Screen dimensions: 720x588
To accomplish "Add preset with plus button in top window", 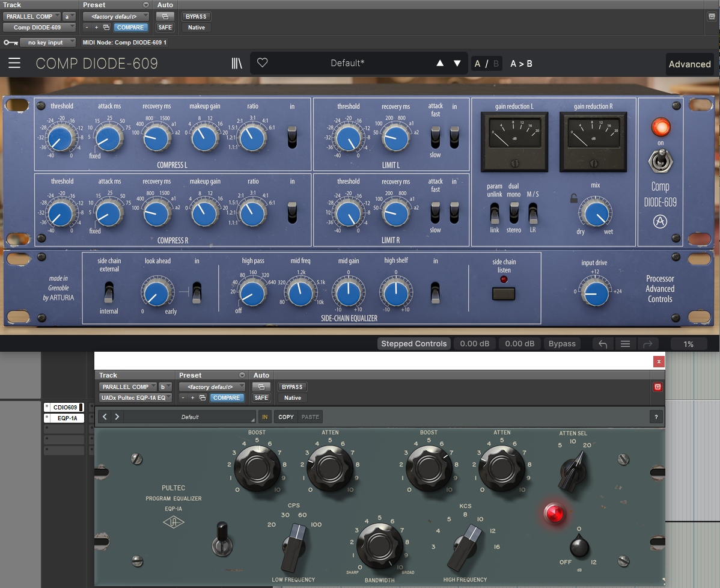I will 96,28.
